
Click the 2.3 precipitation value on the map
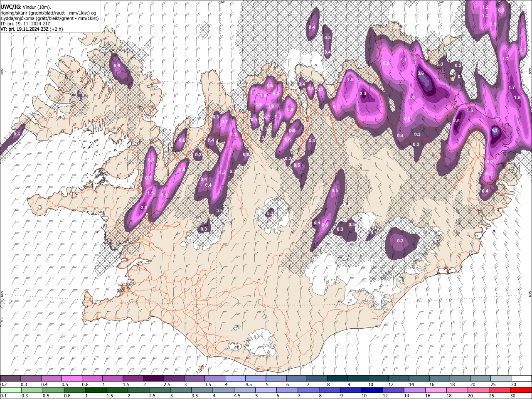point(363,94)
